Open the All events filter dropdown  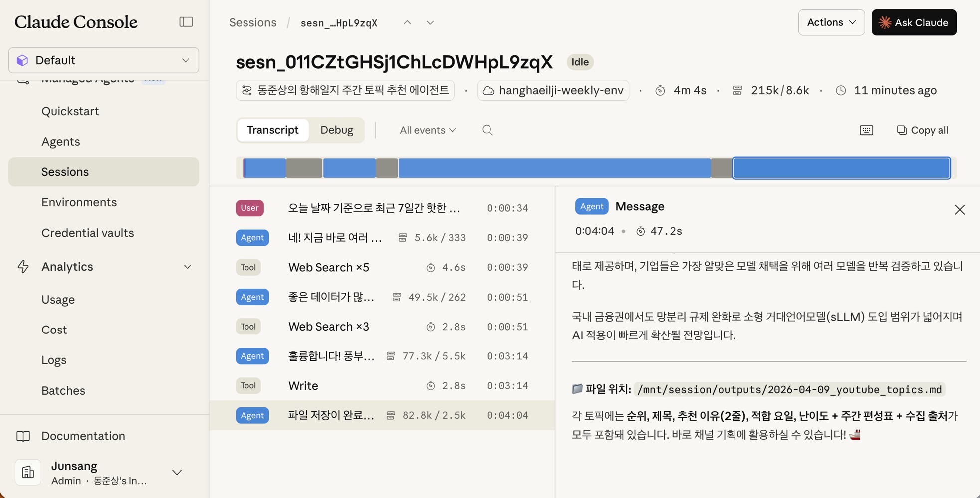[428, 130]
